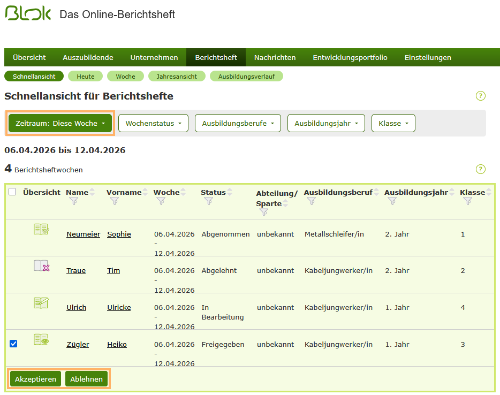Switch to the Jahresansicht sub-tab

click(177, 76)
